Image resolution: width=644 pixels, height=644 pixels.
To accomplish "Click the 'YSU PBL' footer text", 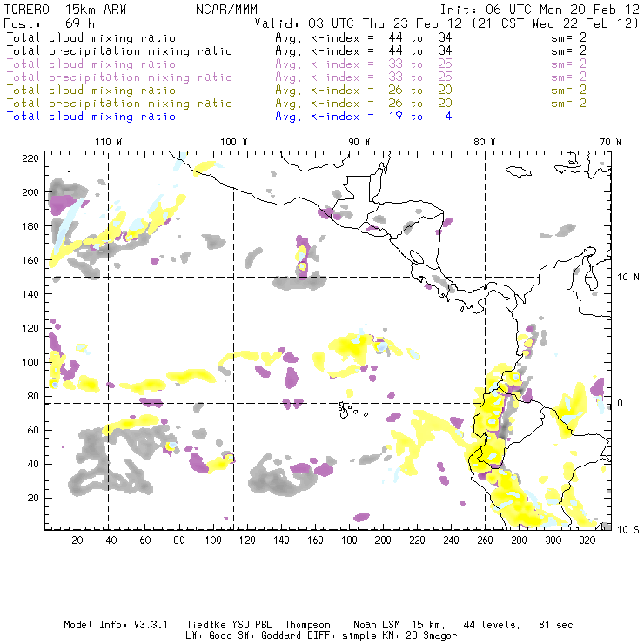I will coord(252,625).
